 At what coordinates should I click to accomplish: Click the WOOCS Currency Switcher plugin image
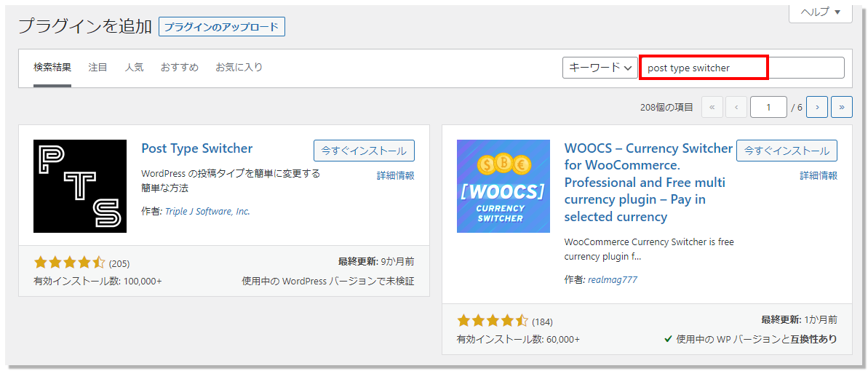pyautogui.click(x=503, y=186)
